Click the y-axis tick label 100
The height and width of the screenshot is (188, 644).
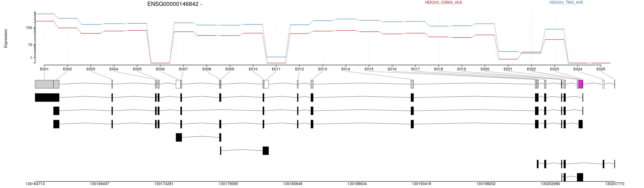click(x=29, y=28)
